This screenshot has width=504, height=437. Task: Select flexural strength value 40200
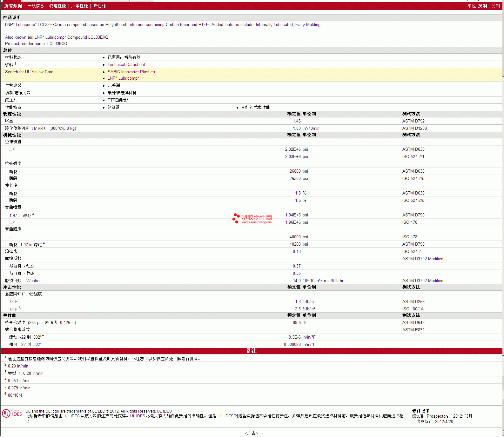click(295, 244)
